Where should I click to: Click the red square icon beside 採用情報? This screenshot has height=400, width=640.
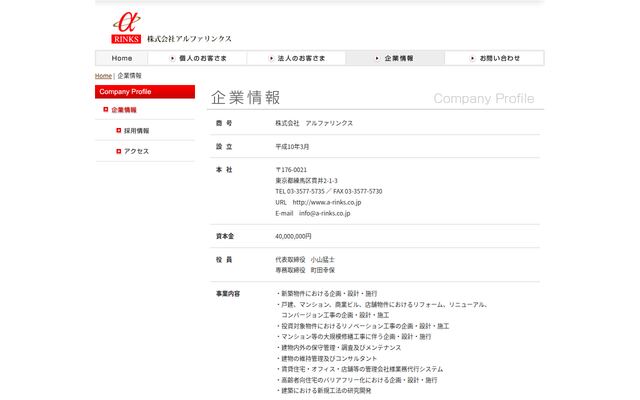point(118,130)
